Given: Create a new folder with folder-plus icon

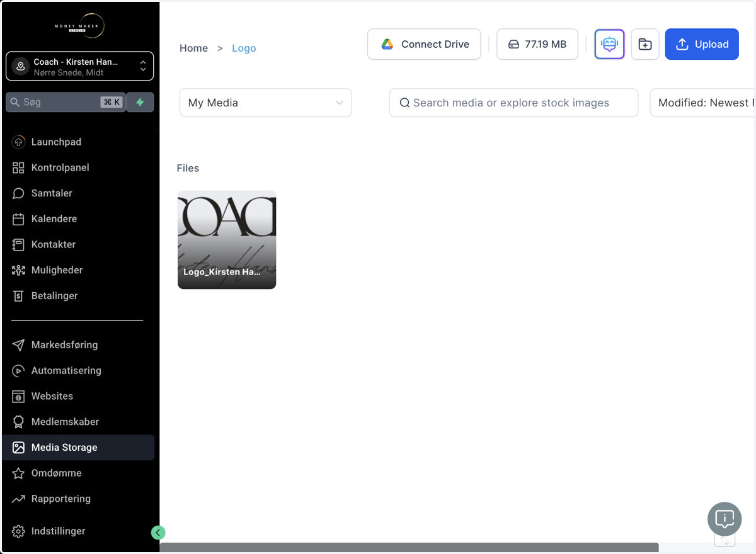Looking at the screenshot, I should click(645, 44).
